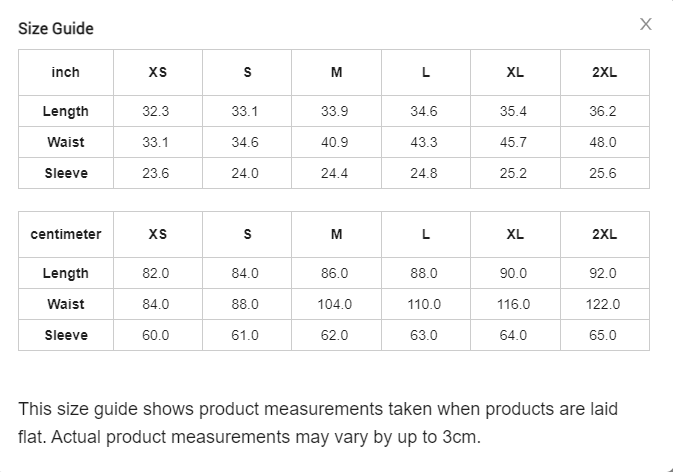Screen dimensions: 673x472
Task: Click the measurement disclaimer text paragraph
Action: [x=318, y=423]
